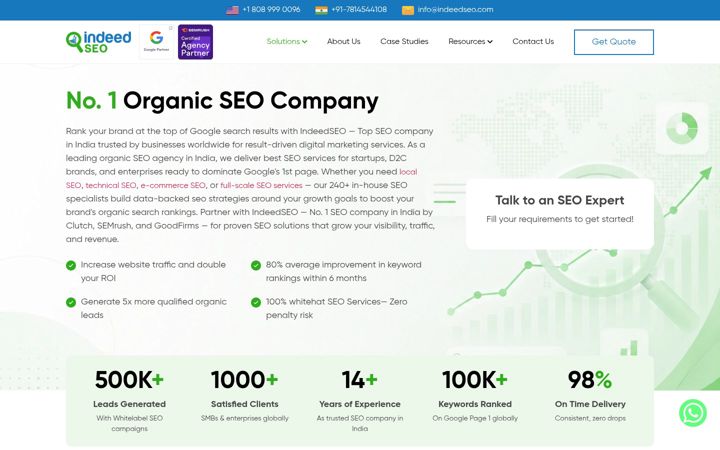Click the email envelope icon
The height and width of the screenshot is (450, 720).
(x=408, y=10)
